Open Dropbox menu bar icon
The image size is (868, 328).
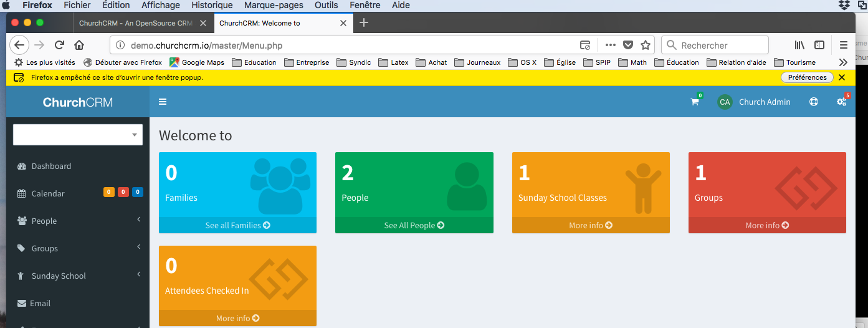tap(844, 5)
